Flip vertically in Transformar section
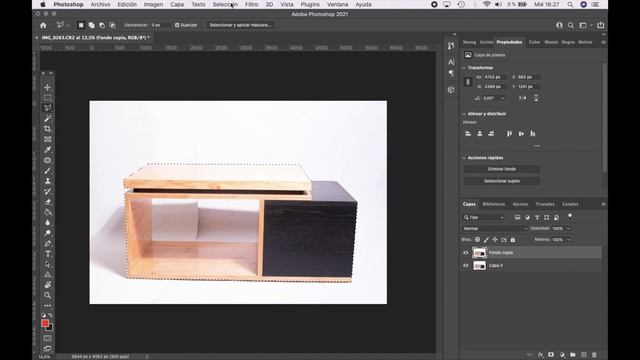 click(x=536, y=98)
